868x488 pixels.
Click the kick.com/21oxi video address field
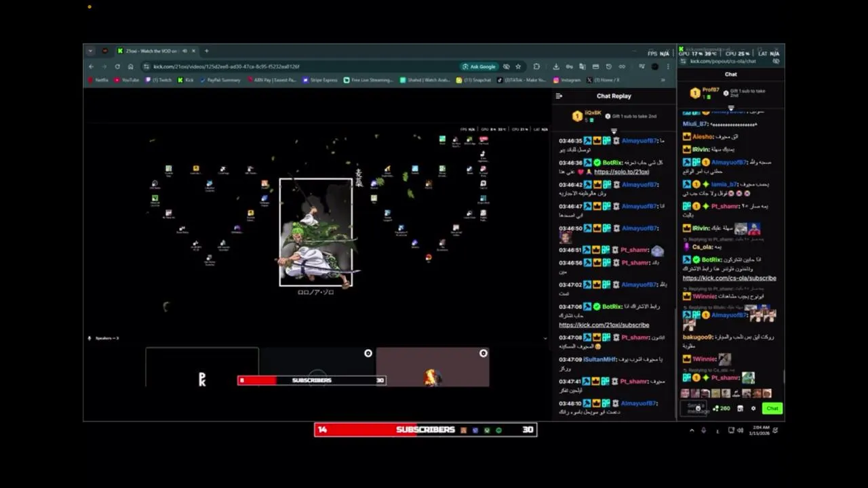(298, 66)
